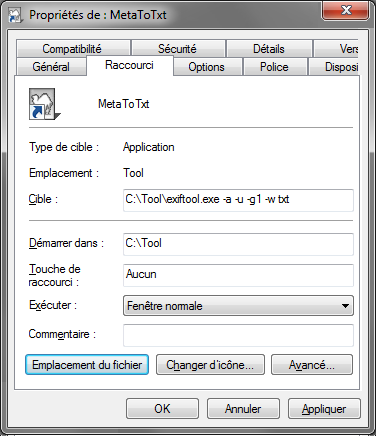Click the Avancé button
376x436 pixels.
point(312,365)
